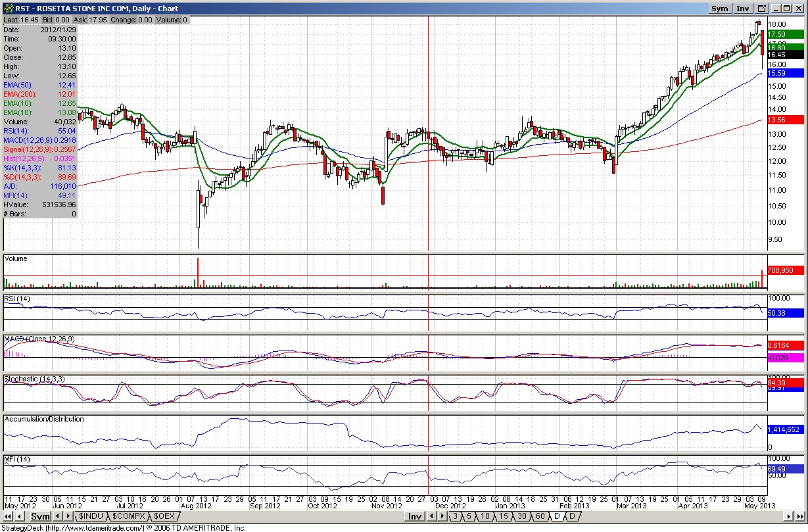Click the Inv button in title bar
Viewport: 808px width, 532px height.
[743, 9]
